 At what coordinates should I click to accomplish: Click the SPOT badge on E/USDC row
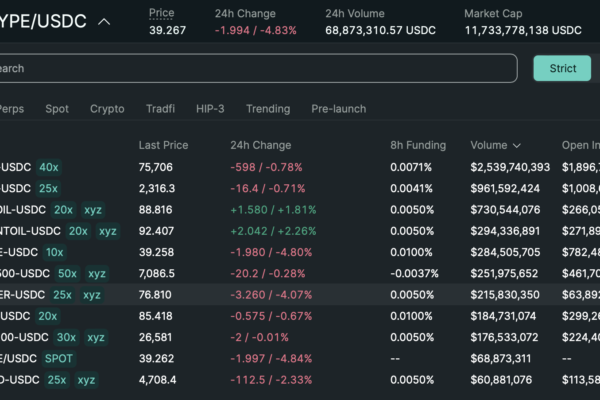56,358
